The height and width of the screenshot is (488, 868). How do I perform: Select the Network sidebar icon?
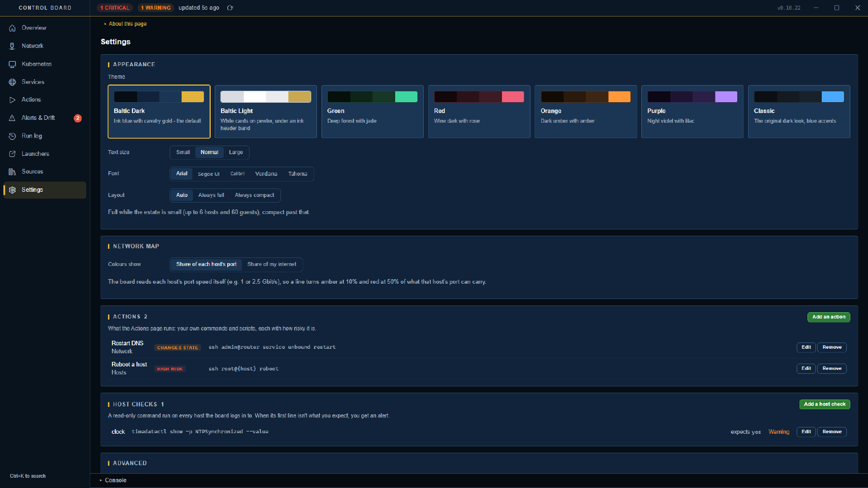12,46
